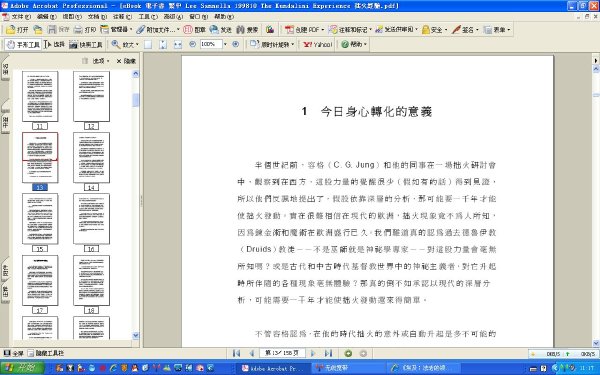The image size is (600, 375).
Task: Click the colorful icon after Search
Action: coord(270,29)
